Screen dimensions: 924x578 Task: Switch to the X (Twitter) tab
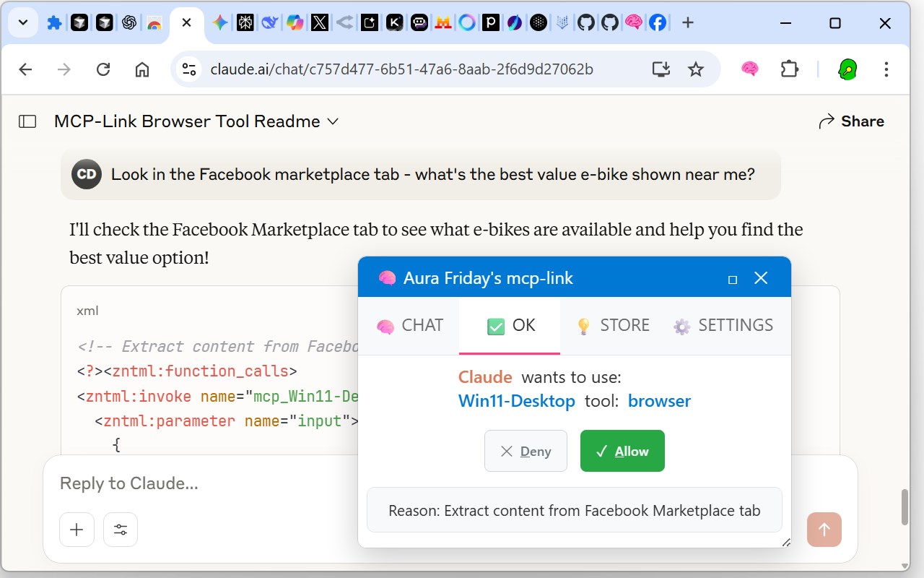tap(320, 23)
